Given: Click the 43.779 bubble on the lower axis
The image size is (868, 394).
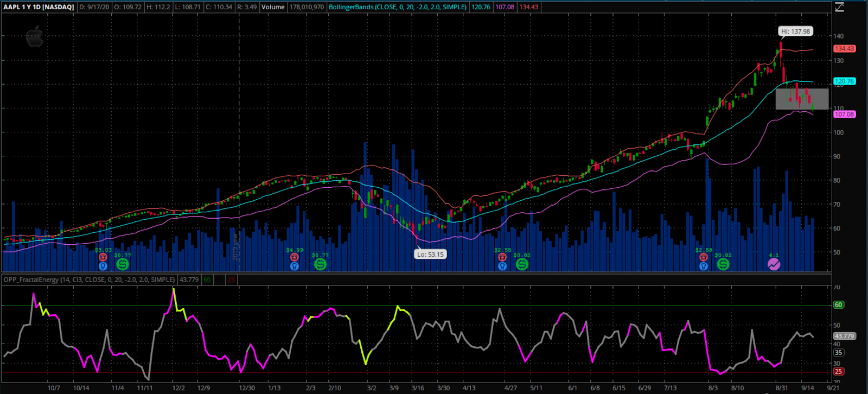Looking at the screenshot, I should pos(844,336).
